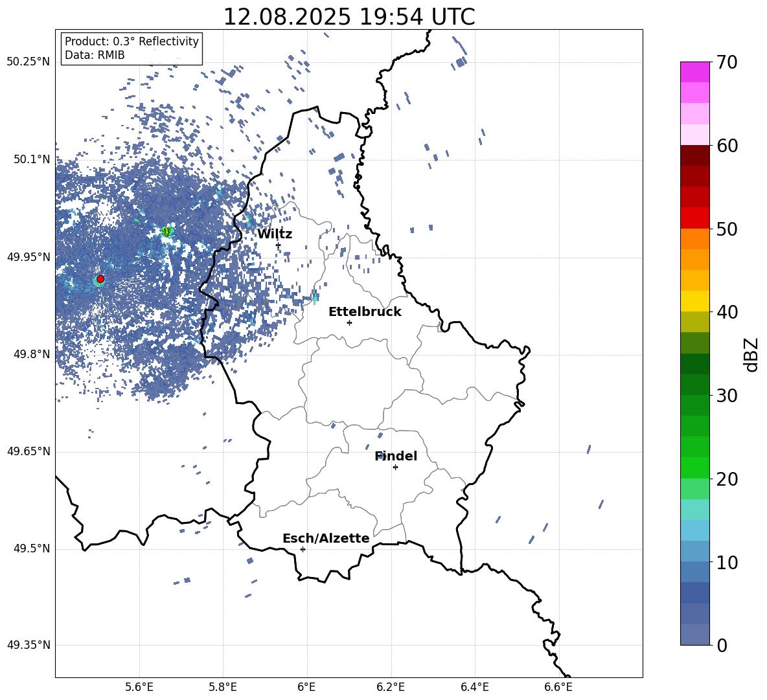767x700 pixels.
Task: Click the 50.25°N latitude label
Action: point(29,62)
